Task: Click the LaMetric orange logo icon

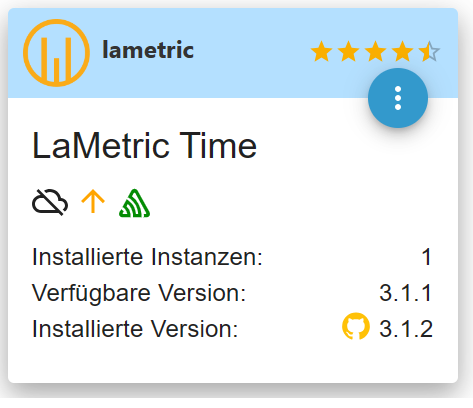Action: pyautogui.click(x=56, y=53)
